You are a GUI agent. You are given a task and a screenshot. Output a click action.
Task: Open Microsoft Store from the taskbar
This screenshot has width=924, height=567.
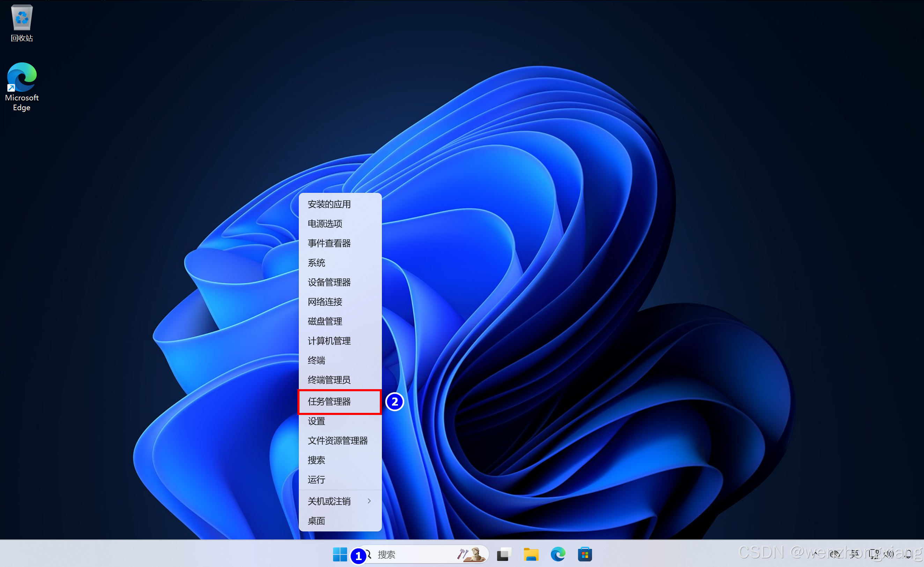click(585, 554)
